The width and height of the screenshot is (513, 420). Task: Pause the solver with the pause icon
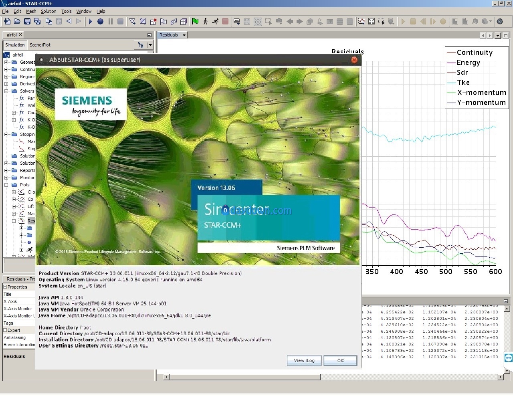111,21
